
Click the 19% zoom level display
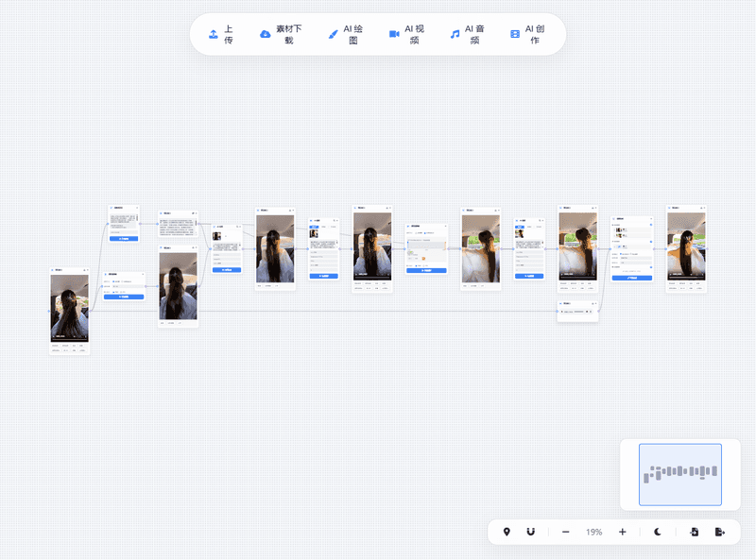(x=593, y=532)
